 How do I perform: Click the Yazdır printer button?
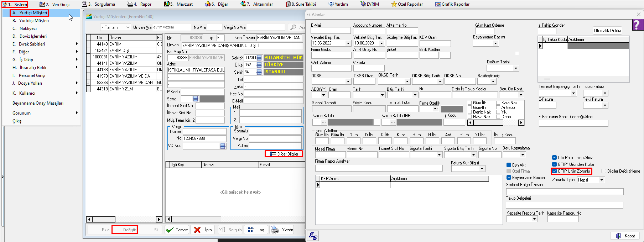coord(282,230)
